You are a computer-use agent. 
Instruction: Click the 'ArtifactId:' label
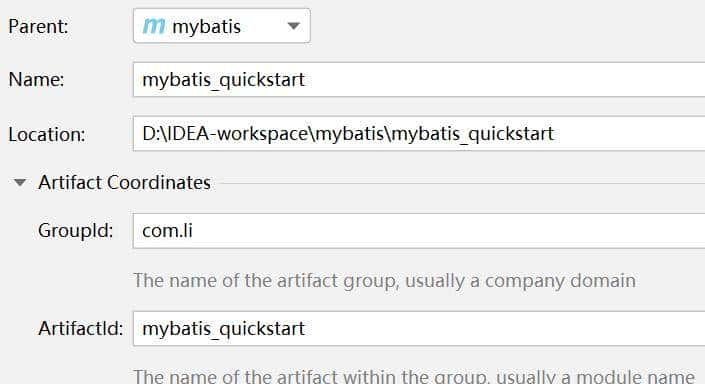tap(80, 329)
